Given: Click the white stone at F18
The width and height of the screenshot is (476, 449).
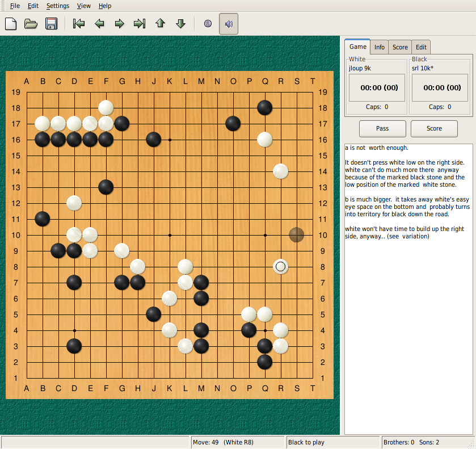Looking at the screenshot, I should tap(106, 108).
